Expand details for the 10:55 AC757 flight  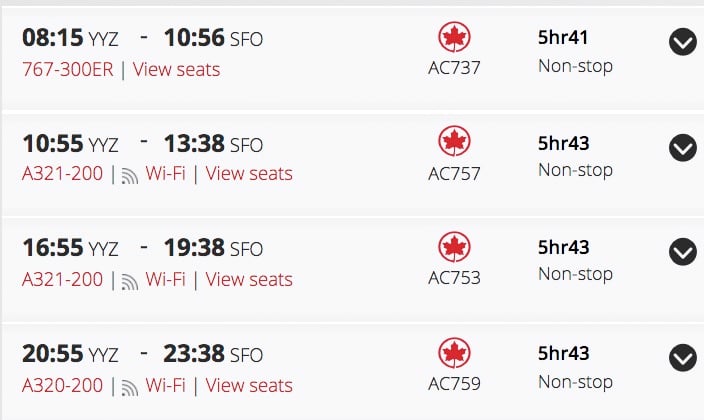click(x=683, y=148)
